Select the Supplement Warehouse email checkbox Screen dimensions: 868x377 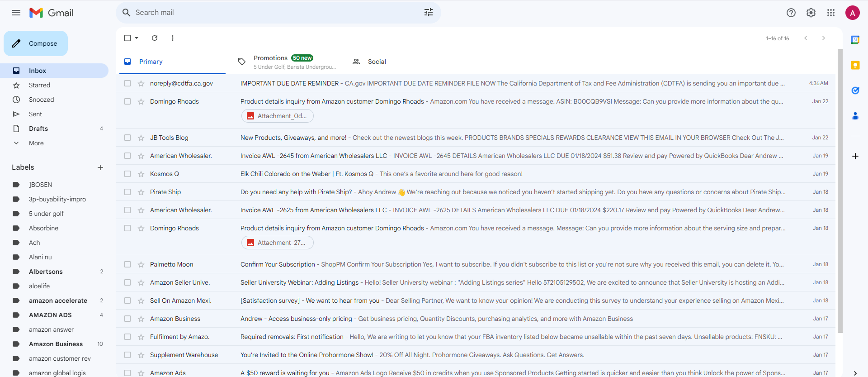click(127, 355)
